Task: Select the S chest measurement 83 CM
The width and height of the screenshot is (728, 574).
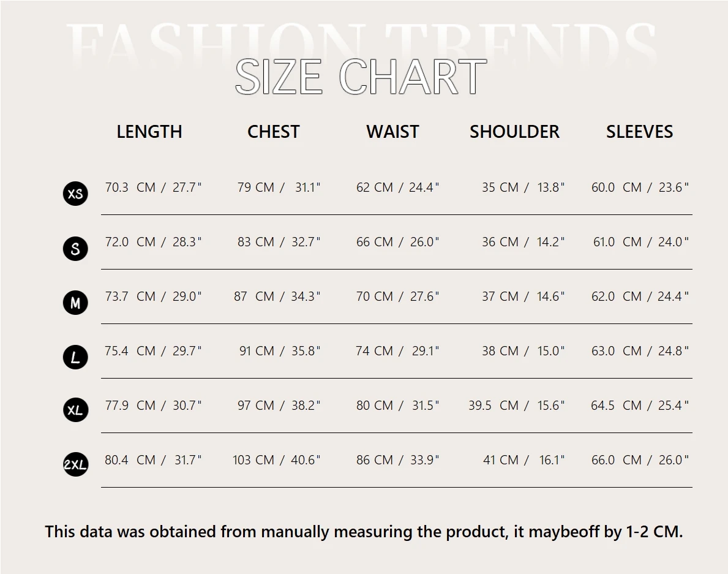Action: [x=255, y=242]
